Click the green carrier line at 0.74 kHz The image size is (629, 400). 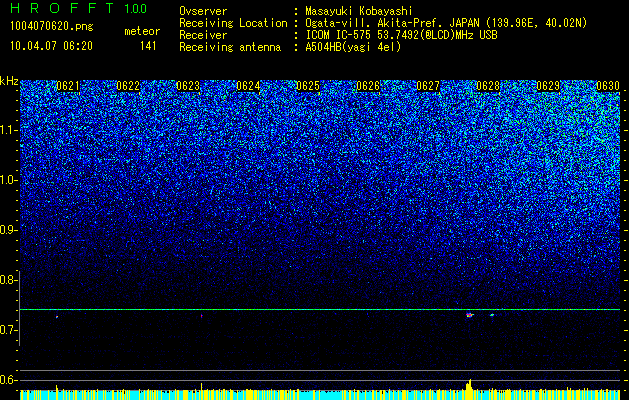pos(320,309)
